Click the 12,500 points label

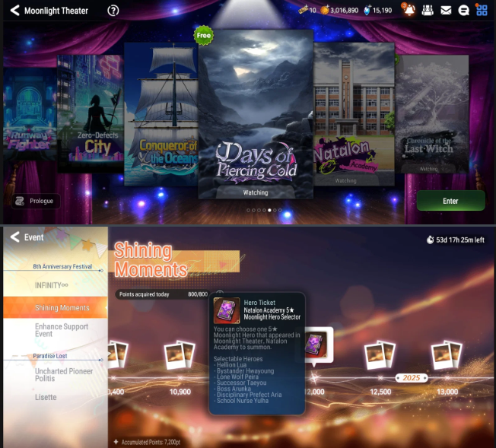(380, 392)
